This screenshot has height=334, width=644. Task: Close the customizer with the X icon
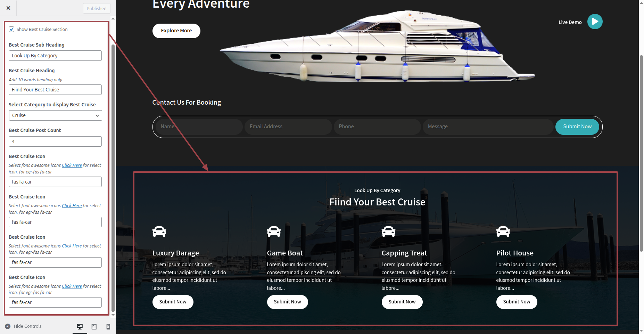pos(8,8)
